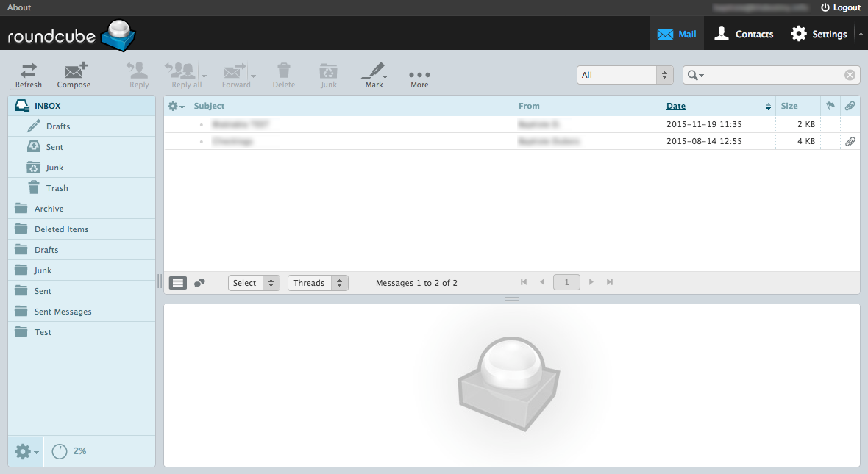Image resolution: width=868 pixels, height=474 pixels.
Task: Open the Threads sorting dropdown
Action: 318,282
